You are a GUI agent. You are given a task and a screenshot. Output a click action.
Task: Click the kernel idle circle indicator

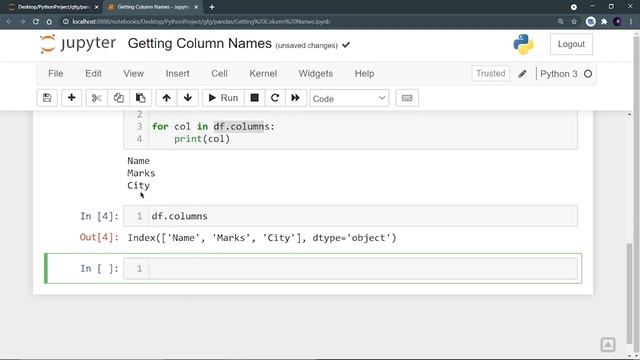click(x=588, y=74)
